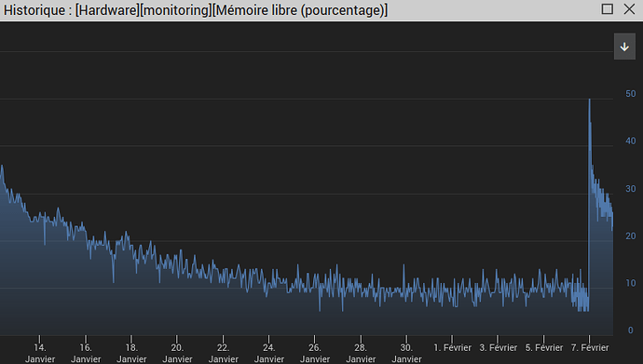Close the Historique dialog
This screenshot has width=643, height=364.
coord(629,9)
